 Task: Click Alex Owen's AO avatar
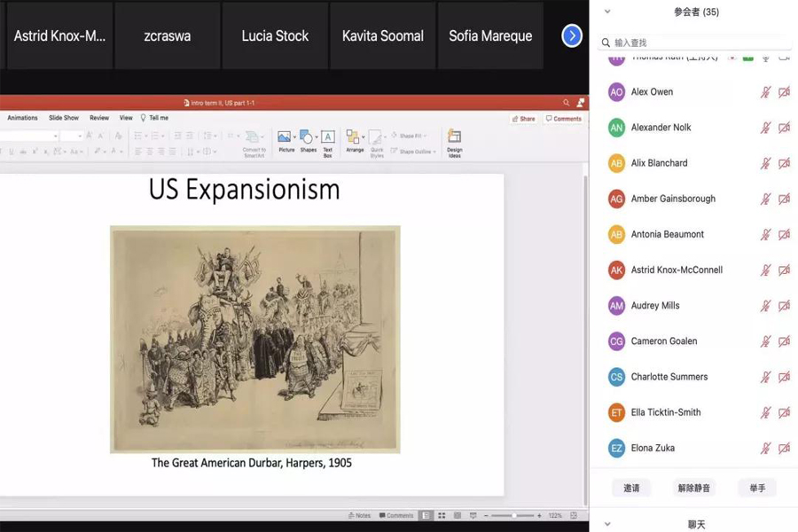616,92
